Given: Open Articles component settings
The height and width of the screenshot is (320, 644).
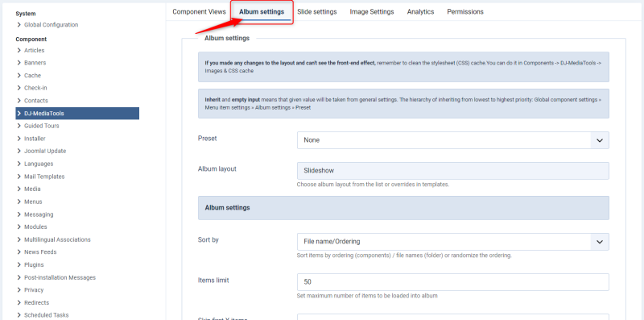Looking at the screenshot, I should (34, 50).
